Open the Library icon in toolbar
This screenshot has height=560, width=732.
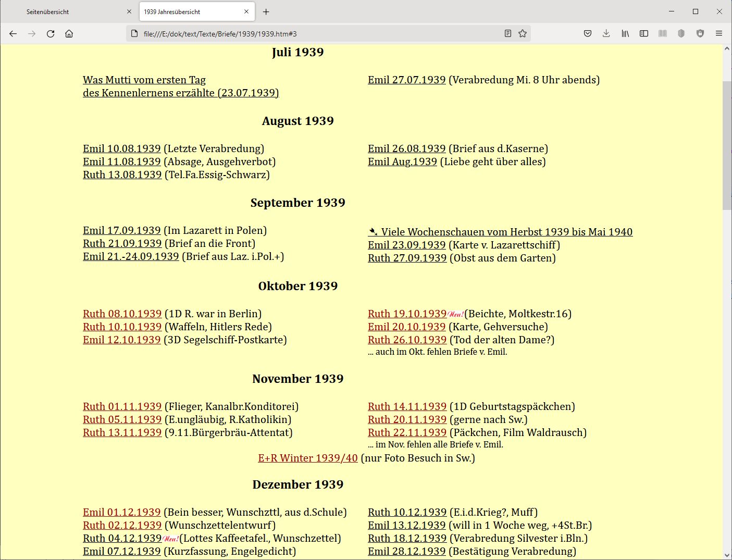(625, 34)
